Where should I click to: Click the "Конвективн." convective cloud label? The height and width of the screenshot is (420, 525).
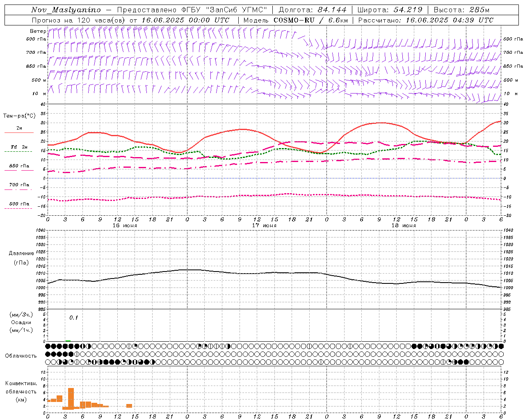(x=21, y=383)
